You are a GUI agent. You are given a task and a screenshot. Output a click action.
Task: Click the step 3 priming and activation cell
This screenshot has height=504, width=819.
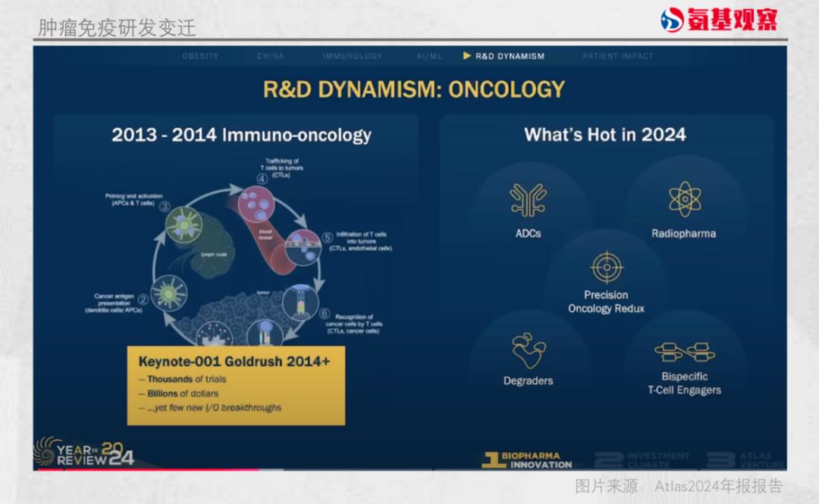184,224
